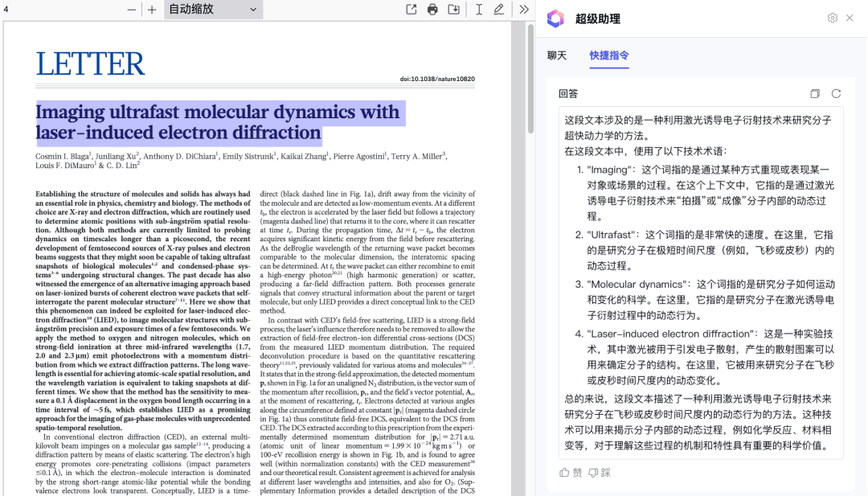The height and width of the screenshot is (496, 868).
Task: Copy the answer using the copy icon
Action: pos(815,94)
